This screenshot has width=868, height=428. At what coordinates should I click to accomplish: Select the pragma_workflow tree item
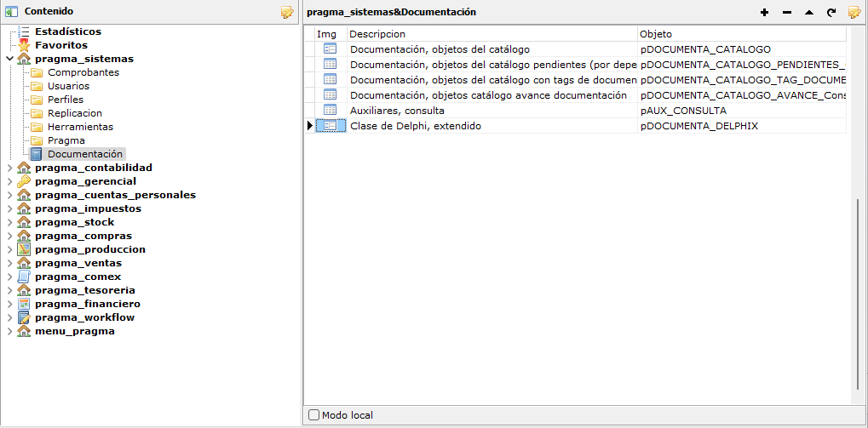(x=84, y=317)
